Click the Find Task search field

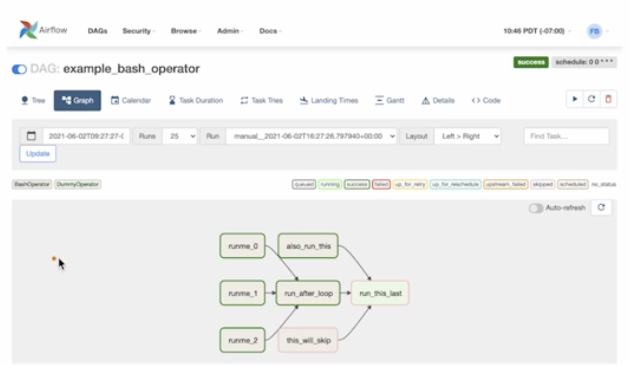tap(566, 136)
